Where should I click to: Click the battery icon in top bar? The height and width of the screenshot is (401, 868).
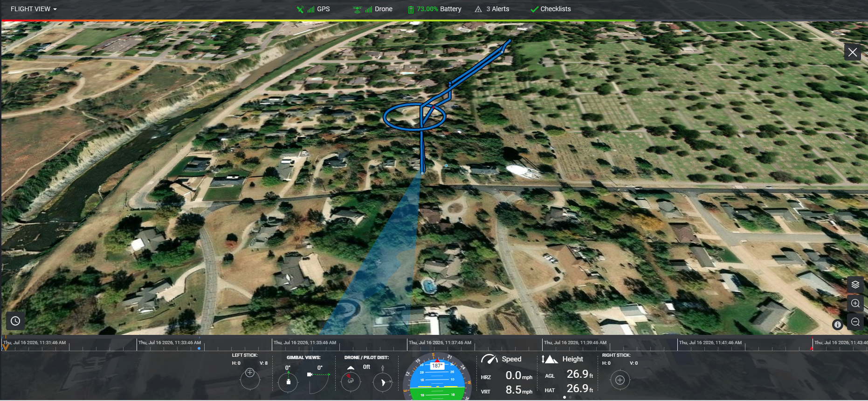(x=411, y=9)
